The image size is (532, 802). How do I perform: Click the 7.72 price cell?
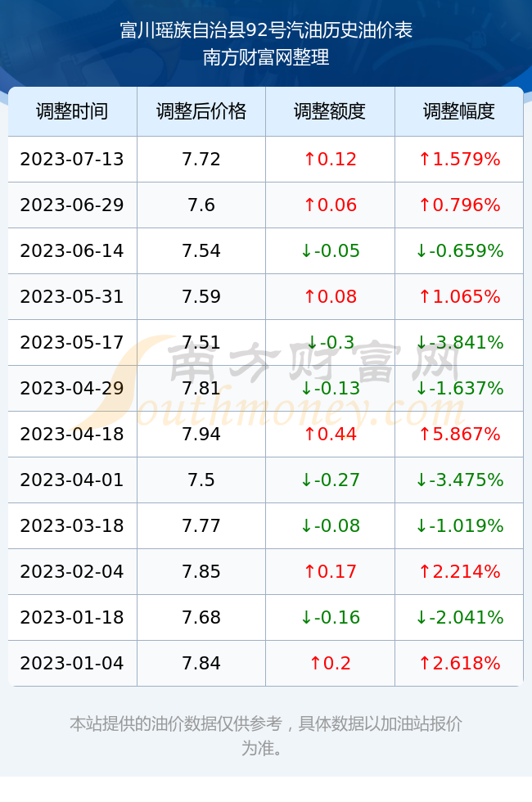coord(201,159)
